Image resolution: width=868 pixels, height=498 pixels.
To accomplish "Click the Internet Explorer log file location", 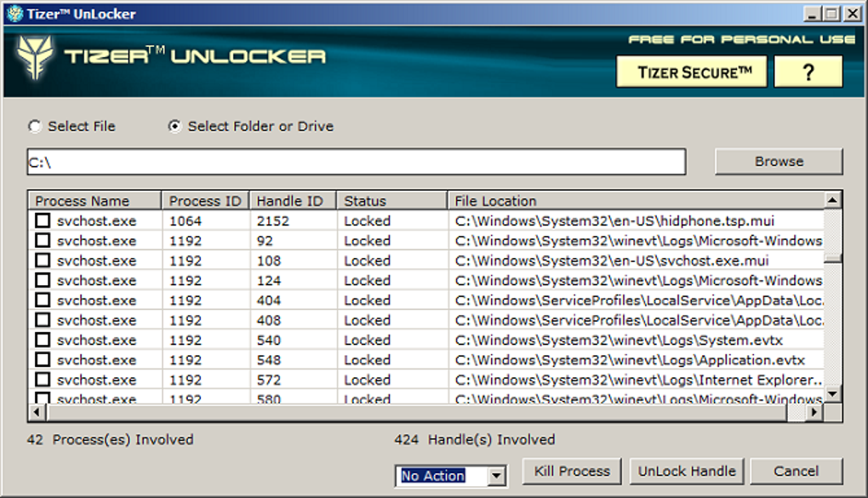I will [639, 380].
